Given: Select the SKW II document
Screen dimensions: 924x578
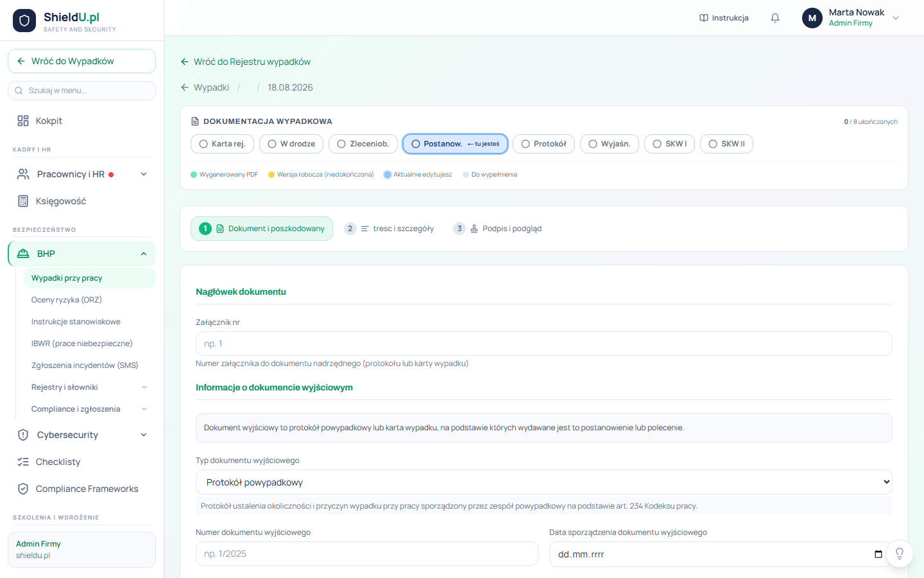Looking at the screenshot, I should point(726,144).
